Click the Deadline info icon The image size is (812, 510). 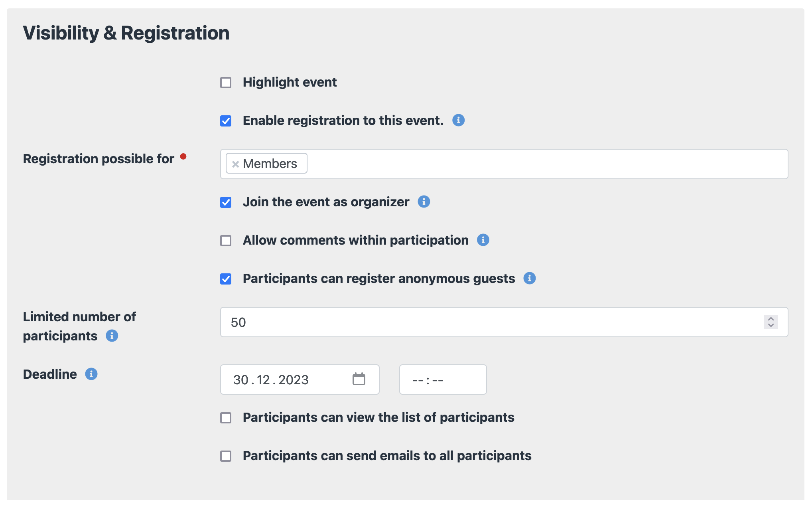pos(91,374)
